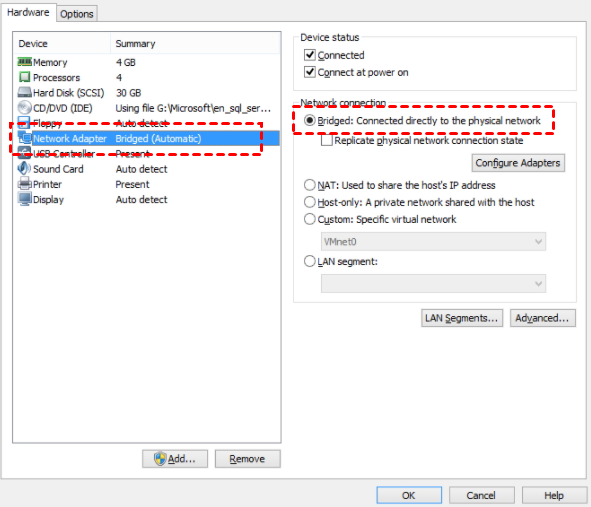Uncheck the Connected checkbox
The width and height of the screenshot is (591, 507).
click(x=309, y=55)
